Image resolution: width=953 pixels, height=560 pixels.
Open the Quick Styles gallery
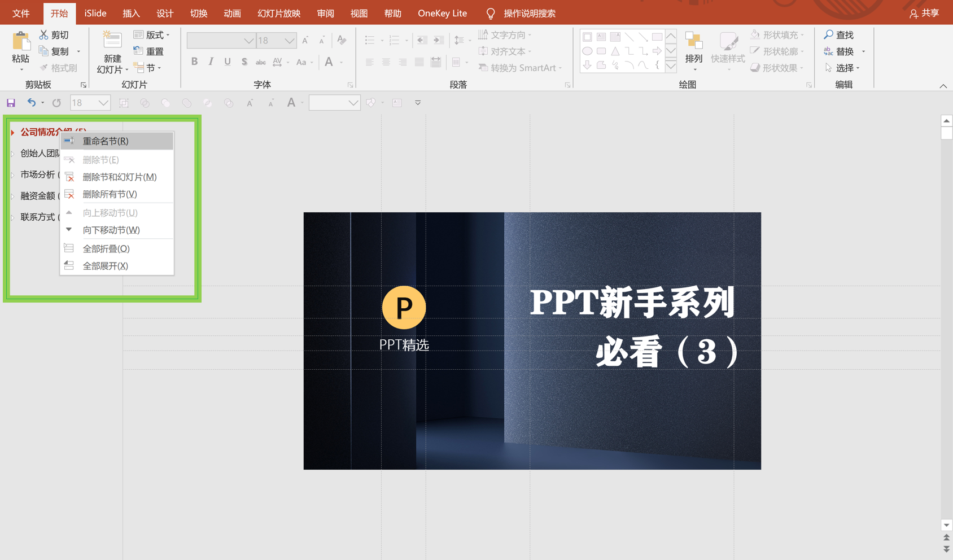[x=728, y=51]
